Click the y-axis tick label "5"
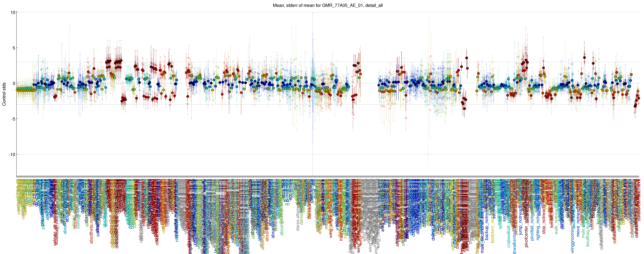 click(x=14, y=48)
